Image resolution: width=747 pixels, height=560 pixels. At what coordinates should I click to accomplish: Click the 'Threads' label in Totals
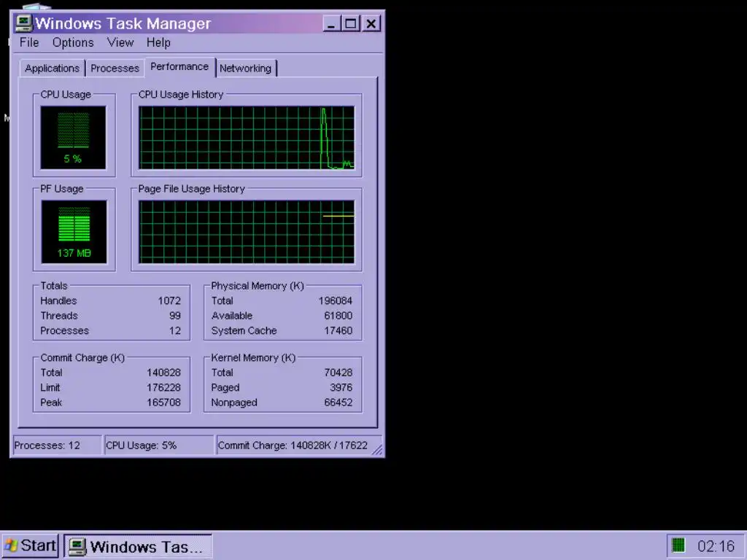59,316
